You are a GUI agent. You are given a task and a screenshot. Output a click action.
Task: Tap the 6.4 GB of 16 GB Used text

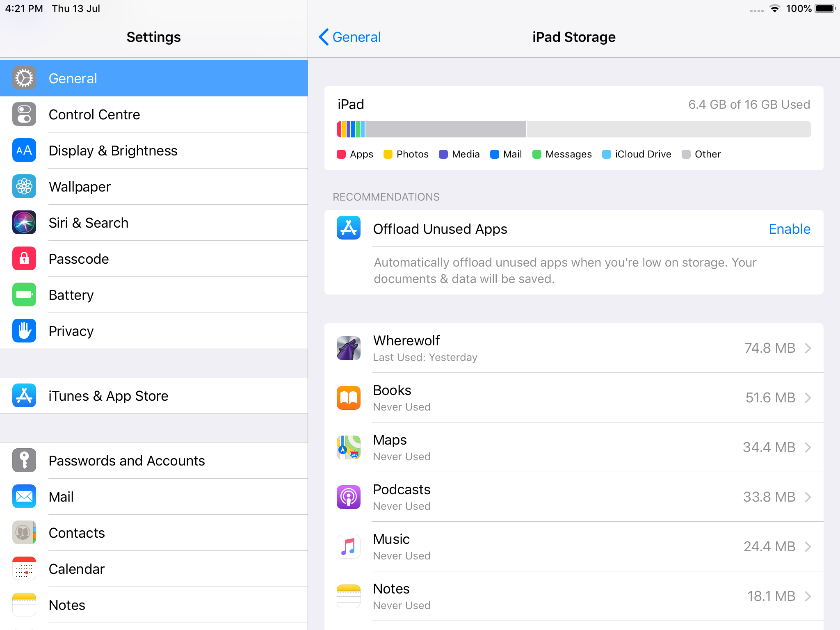pyautogui.click(x=749, y=105)
